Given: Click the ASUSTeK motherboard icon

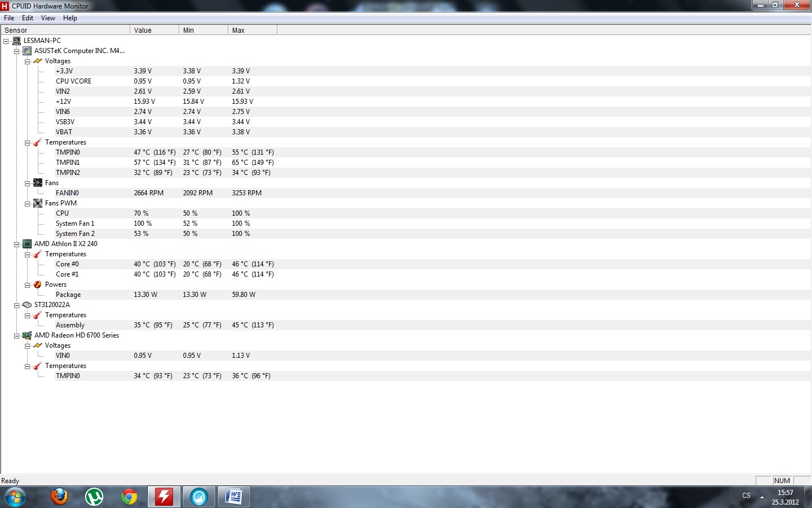Looking at the screenshot, I should pyautogui.click(x=27, y=51).
